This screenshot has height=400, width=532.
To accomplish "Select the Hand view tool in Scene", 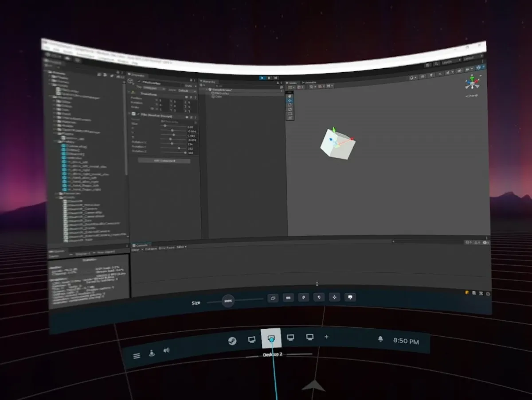I will click(289, 96).
